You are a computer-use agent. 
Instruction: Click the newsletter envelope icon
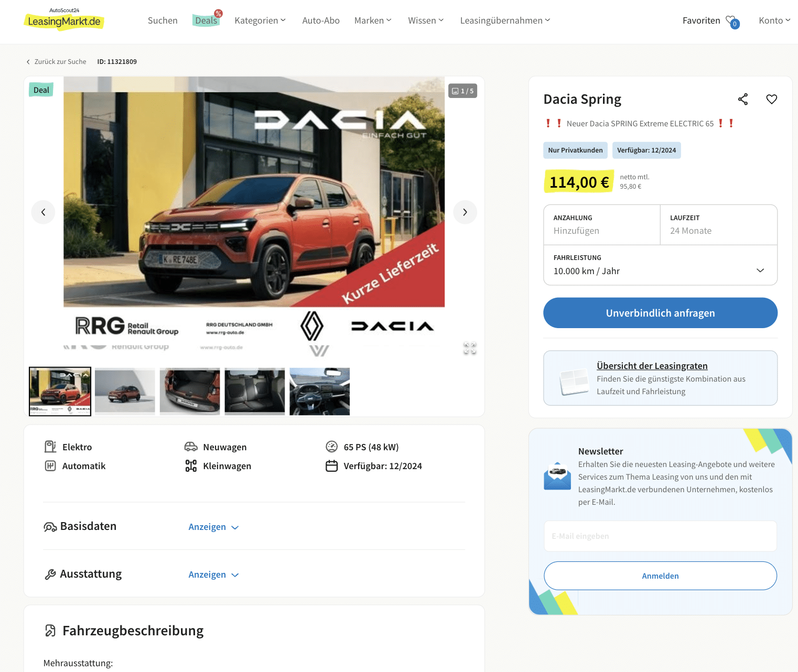coord(557,476)
